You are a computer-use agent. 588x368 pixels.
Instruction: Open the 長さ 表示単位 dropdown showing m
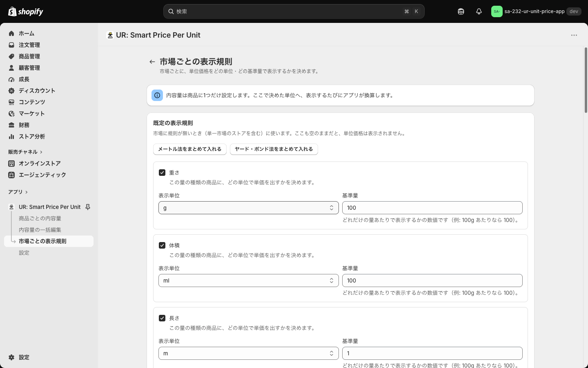tap(249, 353)
